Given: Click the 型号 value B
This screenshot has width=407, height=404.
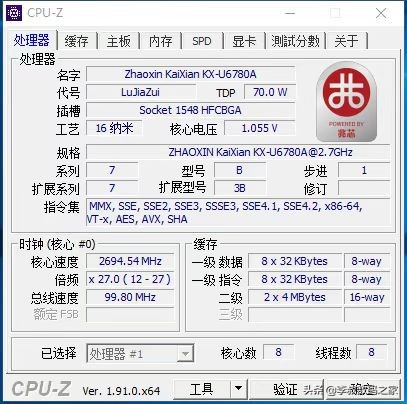Looking at the screenshot, I should tap(240, 170).
